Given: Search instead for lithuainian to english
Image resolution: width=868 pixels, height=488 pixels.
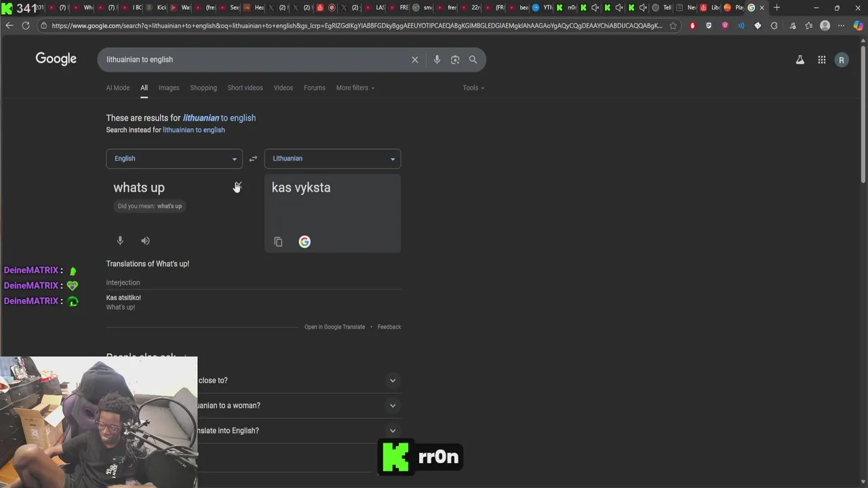Looking at the screenshot, I should click(193, 130).
